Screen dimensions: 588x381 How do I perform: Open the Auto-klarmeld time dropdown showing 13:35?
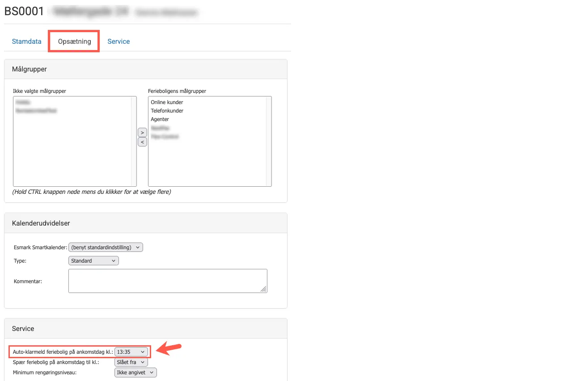[131, 352]
